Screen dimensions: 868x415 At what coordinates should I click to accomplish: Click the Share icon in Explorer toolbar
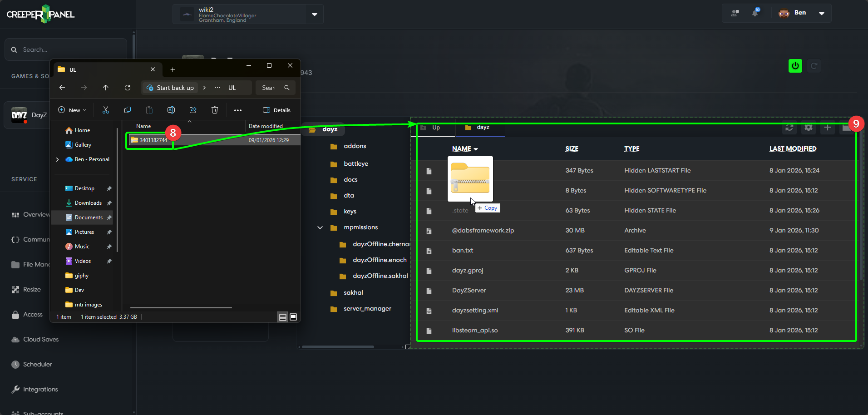(193, 110)
